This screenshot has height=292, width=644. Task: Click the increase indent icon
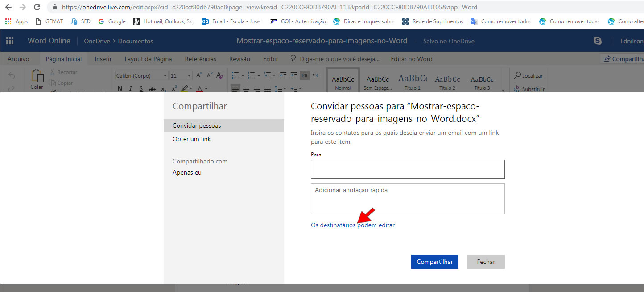click(x=294, y=75)
